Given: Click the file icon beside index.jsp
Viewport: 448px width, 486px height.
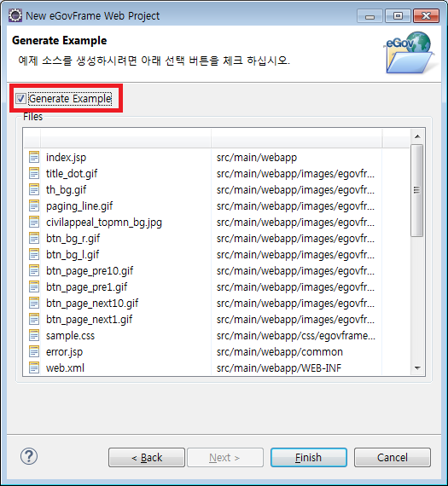Looking at the screenshot, I should tap(34, 157).
